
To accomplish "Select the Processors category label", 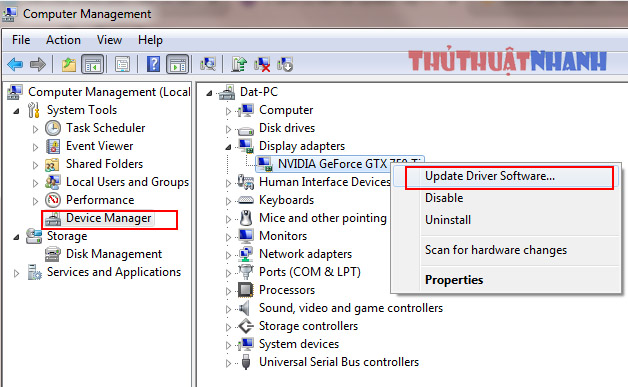I will click(287, 290).
